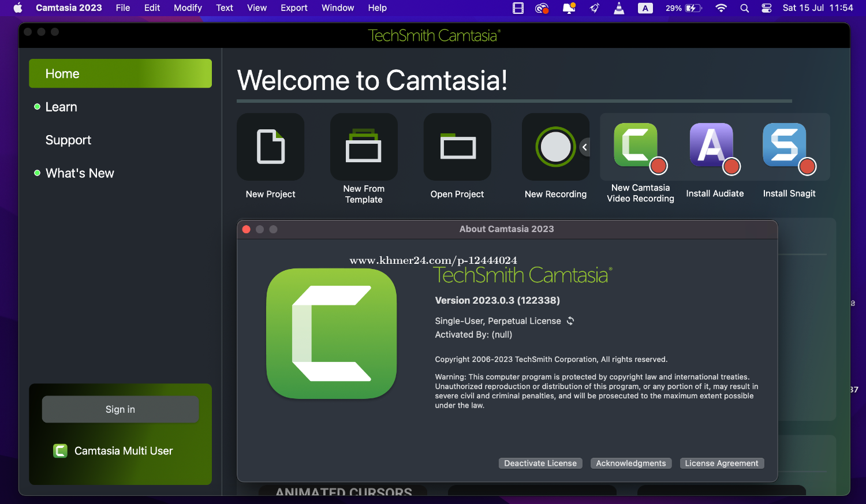Screen dimensions: 866x504
Task: Open the File menu
Action: [123, 8]
